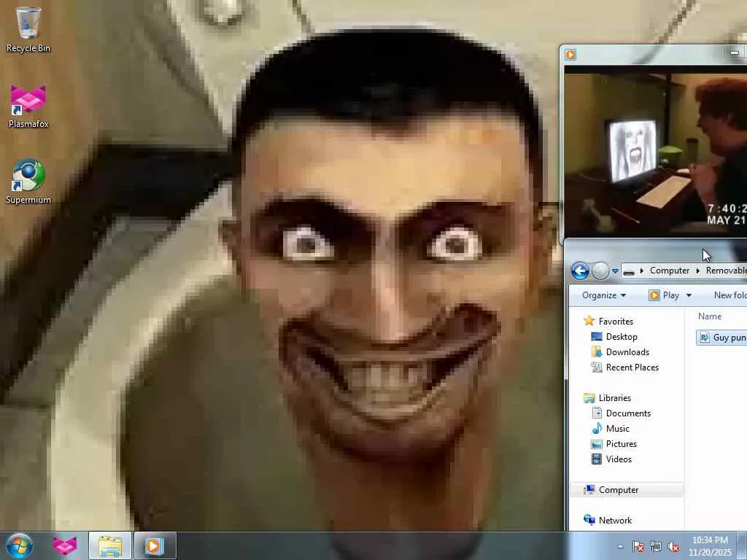Image resolution: width=747 pixels, height=560 pixels.
Task: Click the Play button in Explorer toolbar
Action: click(664, 295)
